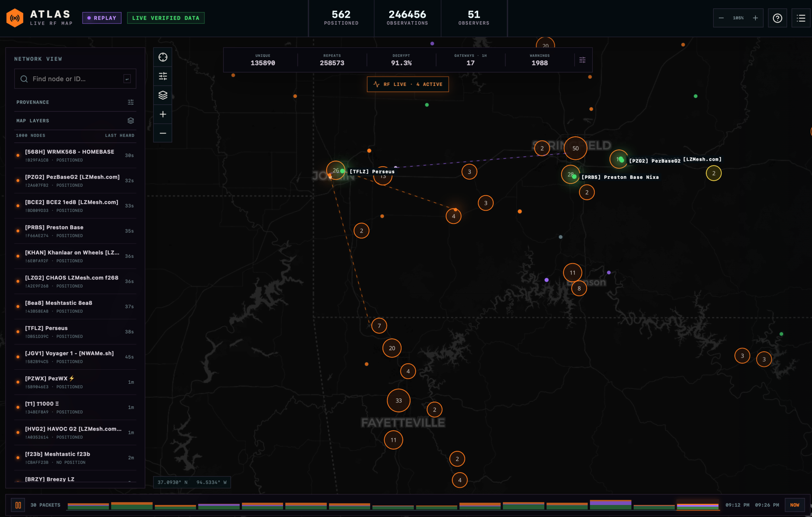
Task: Select node [PZG2] PezBaseG2 in list
Action: (75, 181)
